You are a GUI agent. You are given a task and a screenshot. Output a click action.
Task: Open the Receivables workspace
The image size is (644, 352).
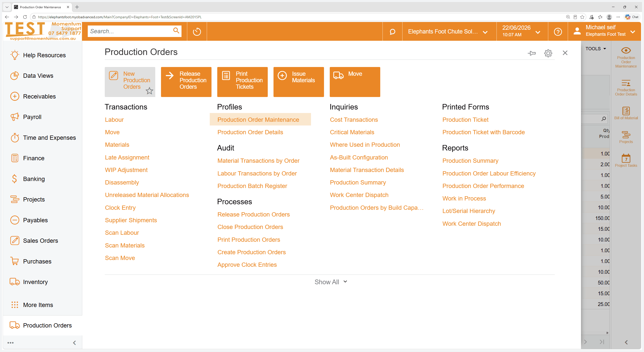[42, 96]
